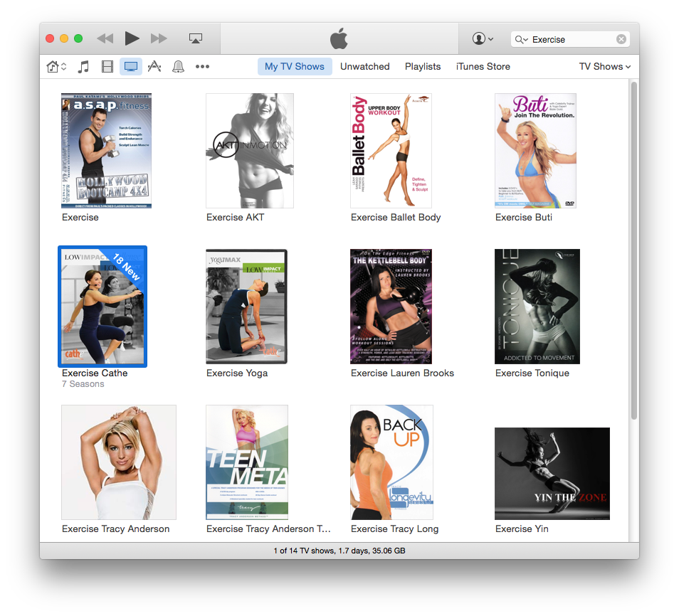Viewport: 679px width, 616px height.
Task: Open the Apps library icon
Action: (154, 67)
